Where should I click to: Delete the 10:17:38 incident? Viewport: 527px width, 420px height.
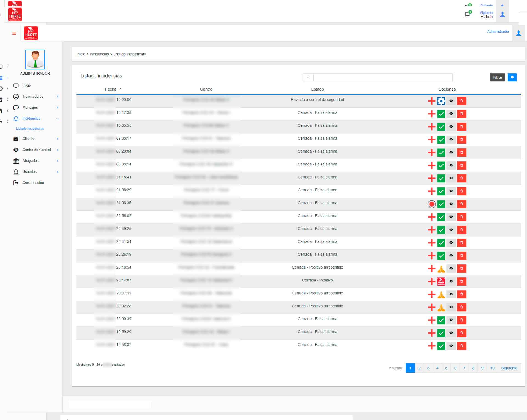(462, 114)
